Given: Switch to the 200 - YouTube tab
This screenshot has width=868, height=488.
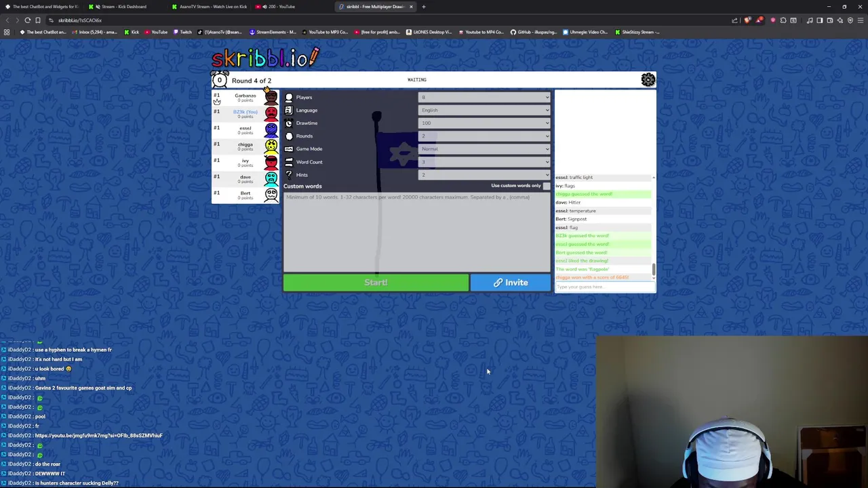Looking at the screenshot, I should [x=292, y=7].
